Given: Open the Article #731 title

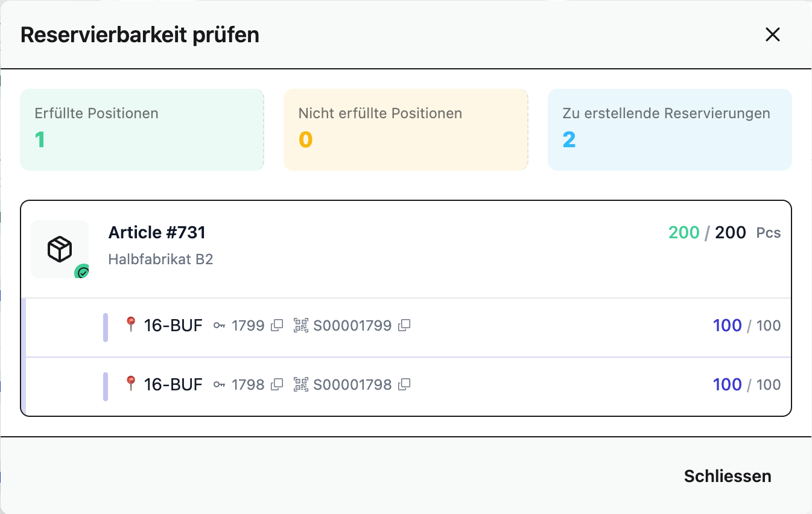Looking at the screenshot, I should tap(157, 232).
